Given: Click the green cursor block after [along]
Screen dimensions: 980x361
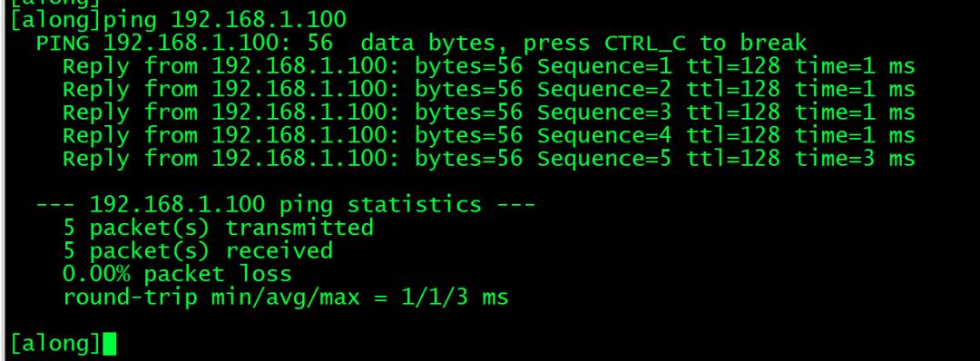Looking at the screenshot, I should (109, 344).
